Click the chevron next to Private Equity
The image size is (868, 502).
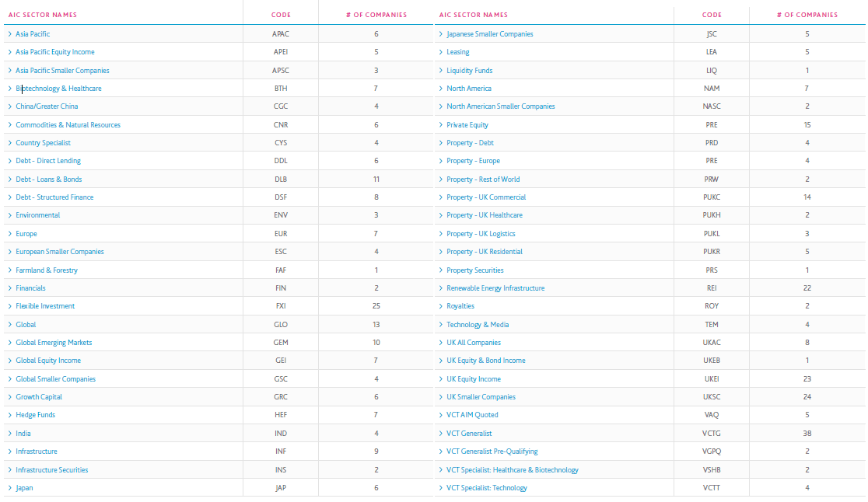(440, 125)
